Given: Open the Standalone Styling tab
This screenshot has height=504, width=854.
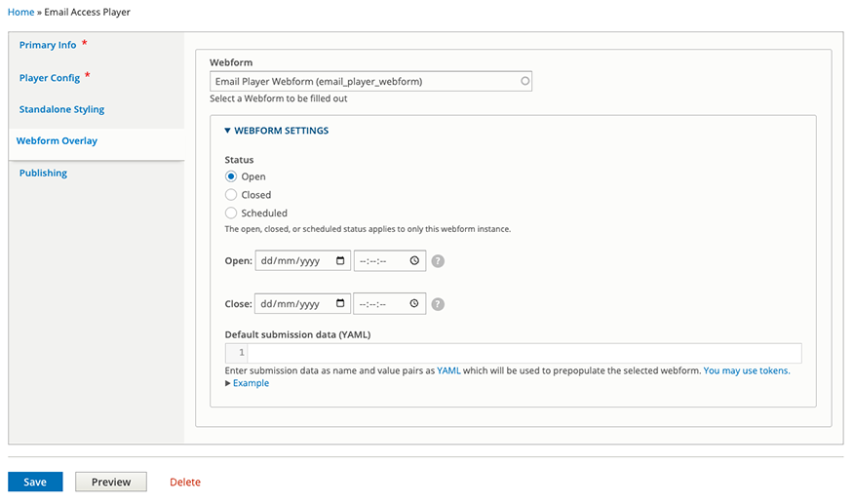Looking at the screenshot, I should 61,109.
